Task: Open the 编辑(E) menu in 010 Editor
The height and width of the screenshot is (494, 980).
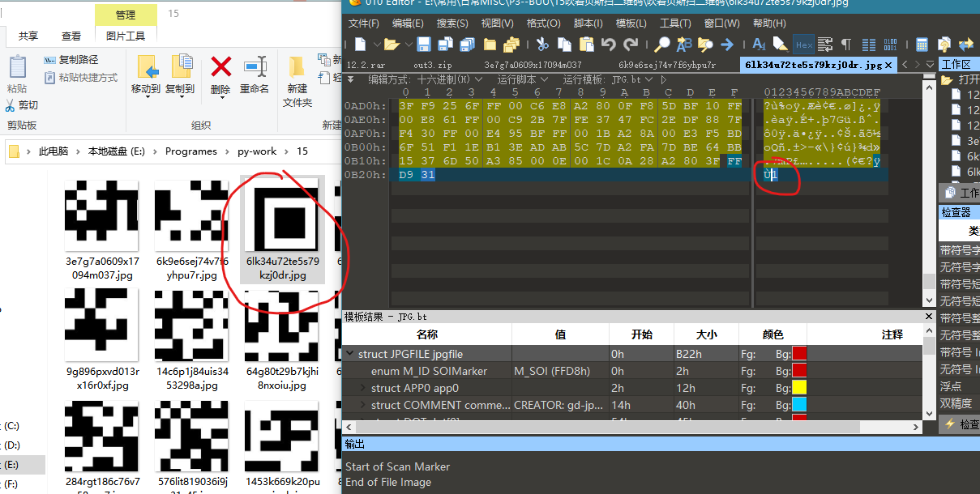Action: [408, 23]
